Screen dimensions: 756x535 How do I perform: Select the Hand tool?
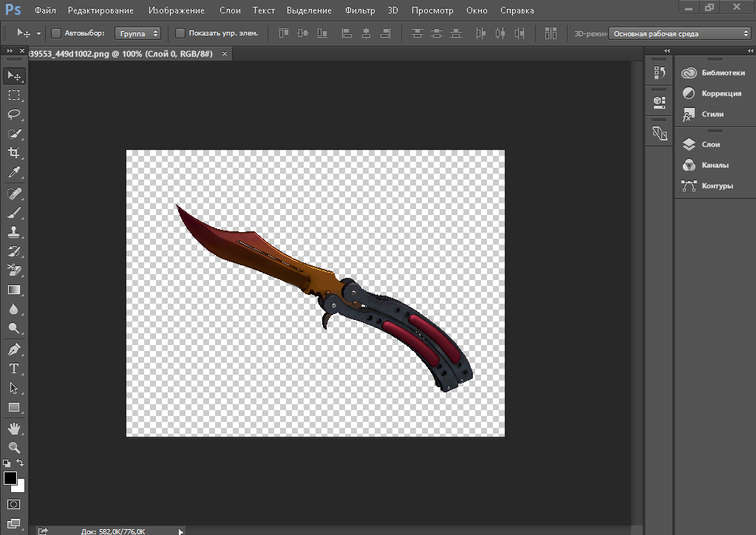(14, 428)
